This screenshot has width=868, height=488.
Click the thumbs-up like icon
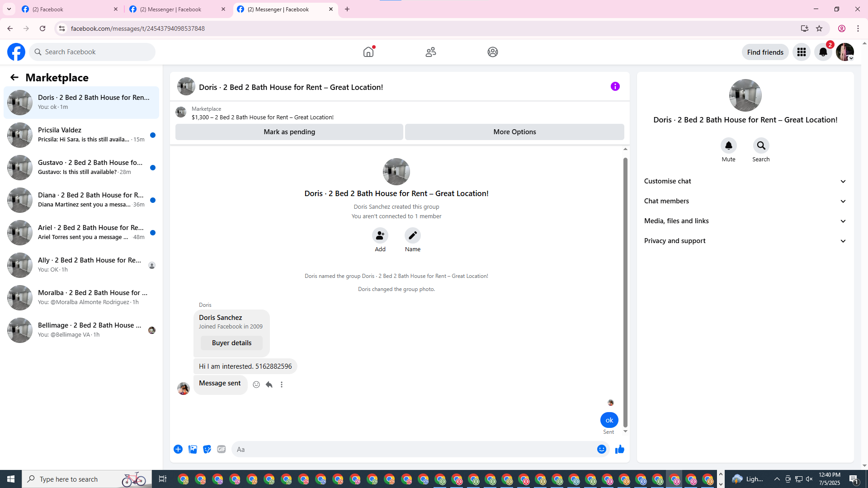click(x=619, y=449)
